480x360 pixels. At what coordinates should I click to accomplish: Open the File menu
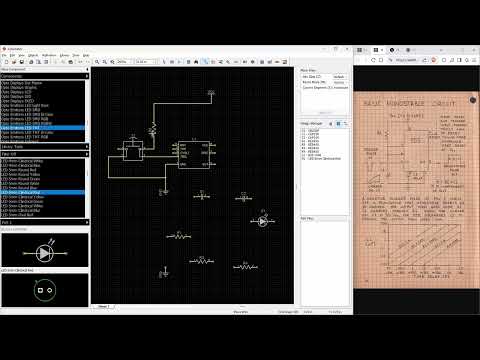click(4, 55)
